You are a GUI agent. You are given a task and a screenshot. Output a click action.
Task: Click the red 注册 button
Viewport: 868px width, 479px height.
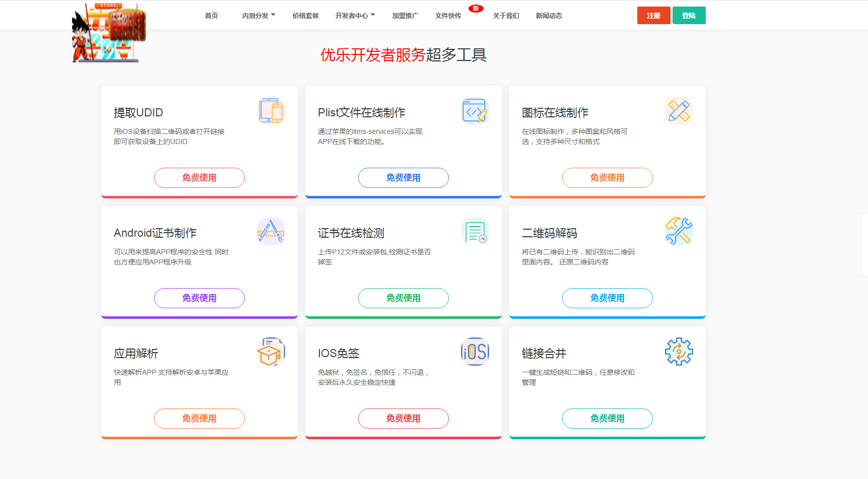(653, 15)
